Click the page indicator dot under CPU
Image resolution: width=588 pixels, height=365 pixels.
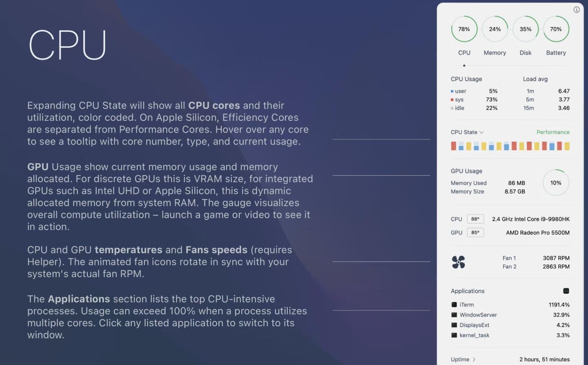click(464, 66)
